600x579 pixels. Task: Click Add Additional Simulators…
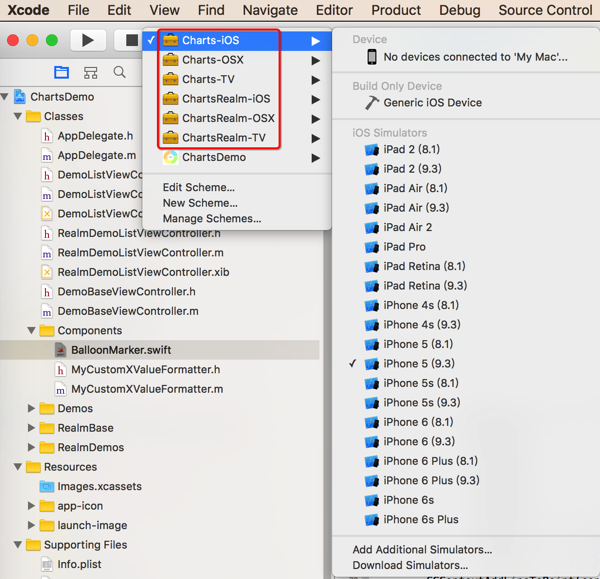tap(422, 550)
